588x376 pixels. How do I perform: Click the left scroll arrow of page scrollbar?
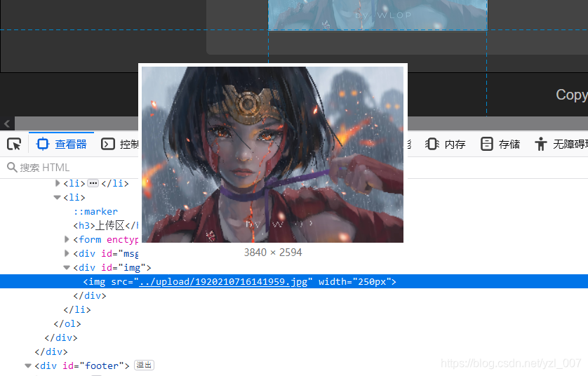(x=7, y=123)
